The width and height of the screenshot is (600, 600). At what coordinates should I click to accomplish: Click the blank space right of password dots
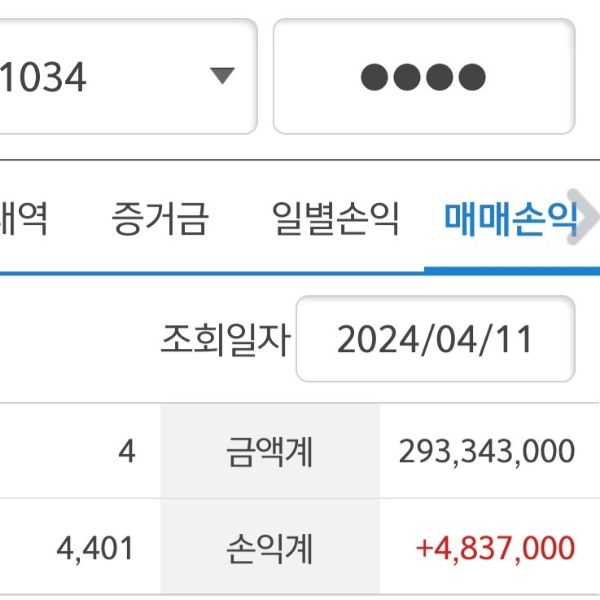[x=532, y=76]
